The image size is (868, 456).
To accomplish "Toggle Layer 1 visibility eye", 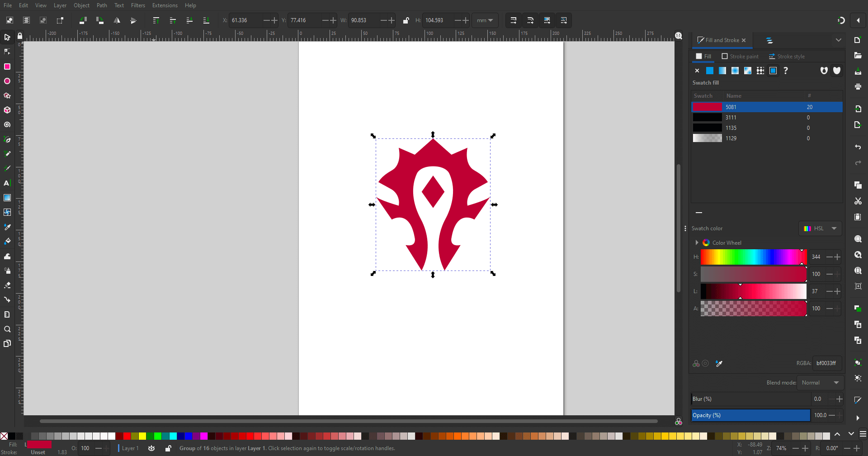I will (151, 448).
